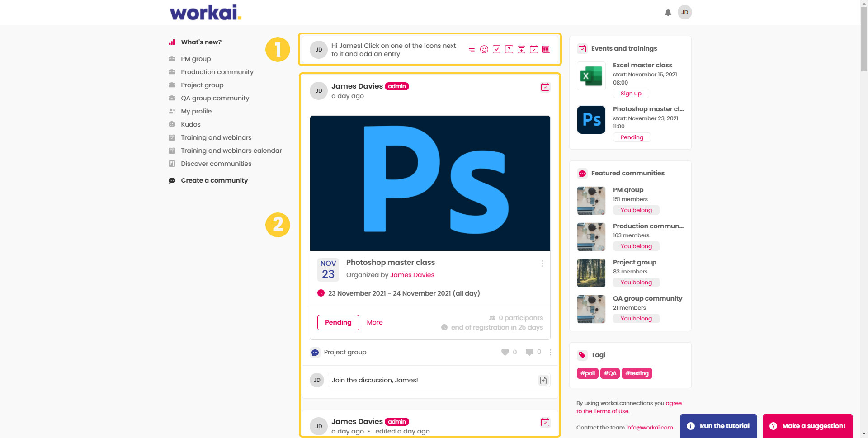Select the #testing tag
Viewport: 868px width, 438px height.
[x=637, y=373]
